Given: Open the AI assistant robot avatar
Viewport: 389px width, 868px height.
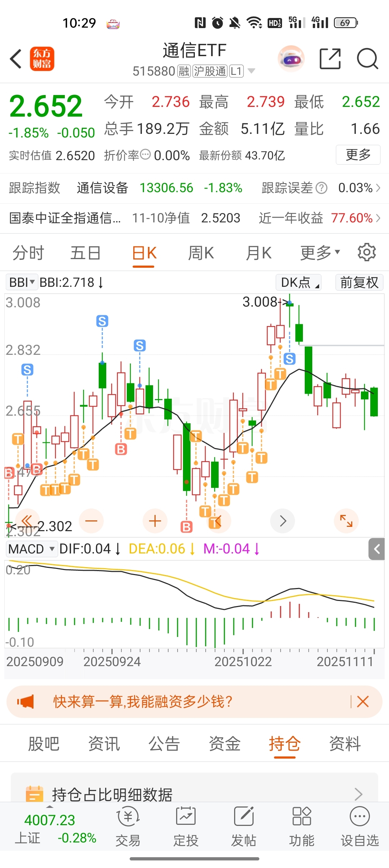Looking at the screenshot, I should tap(291, 59).
